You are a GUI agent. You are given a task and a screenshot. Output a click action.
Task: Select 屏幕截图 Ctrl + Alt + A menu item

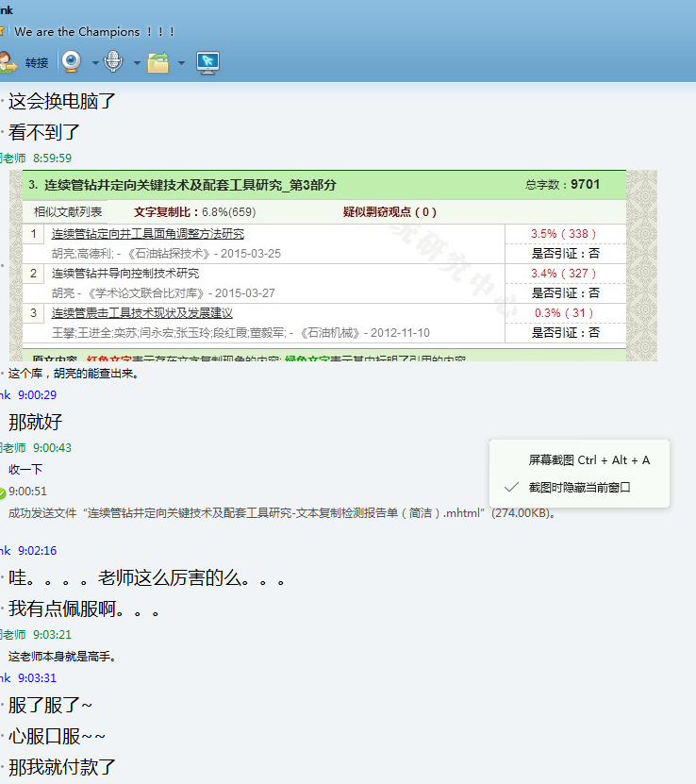pyautogui.click(x=589, y=460)
